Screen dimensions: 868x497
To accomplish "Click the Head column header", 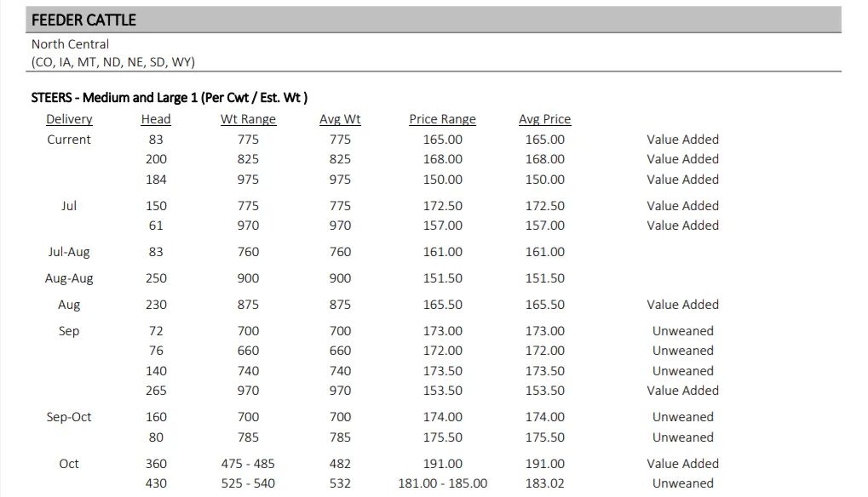I will click(x=156, y=119).
